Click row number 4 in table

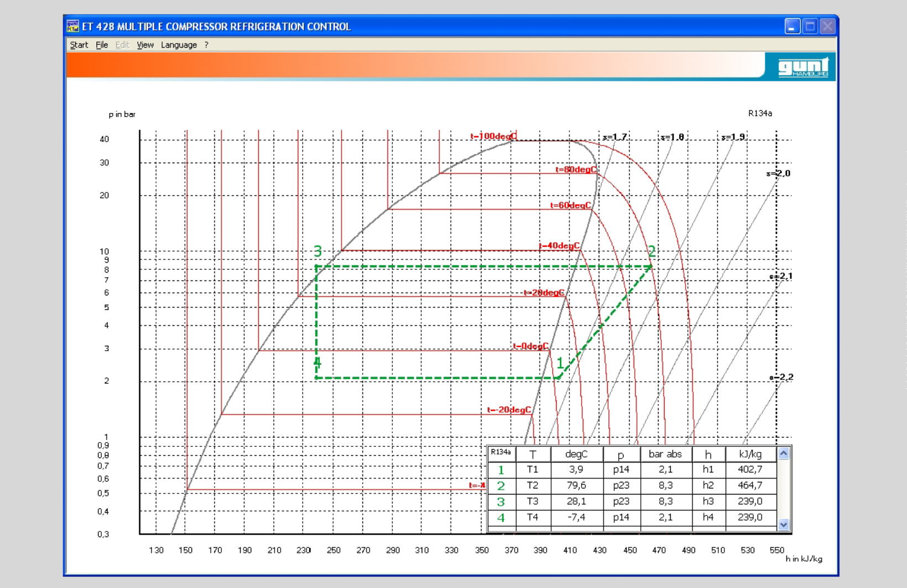point(501,518)
